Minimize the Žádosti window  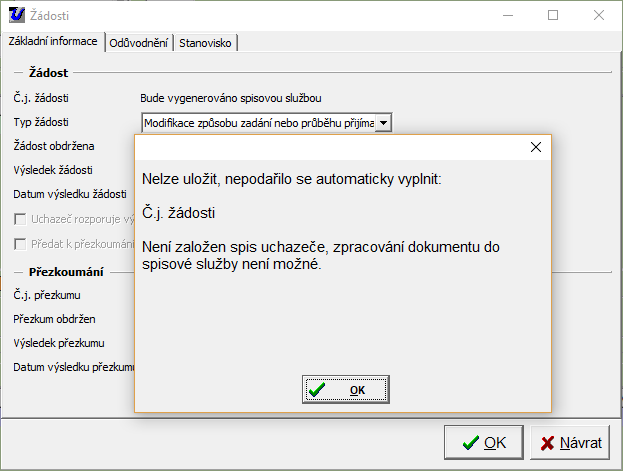507,16
